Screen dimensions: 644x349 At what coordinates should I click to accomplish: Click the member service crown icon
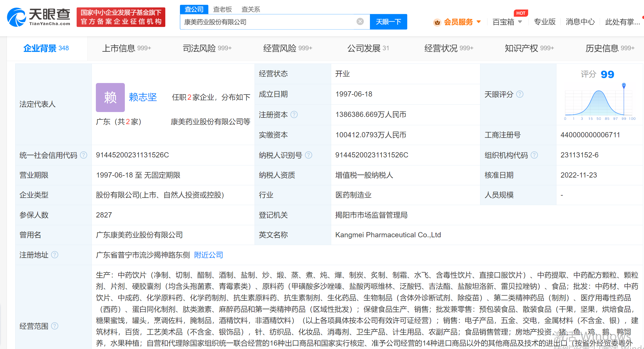(x=437, y=22)
